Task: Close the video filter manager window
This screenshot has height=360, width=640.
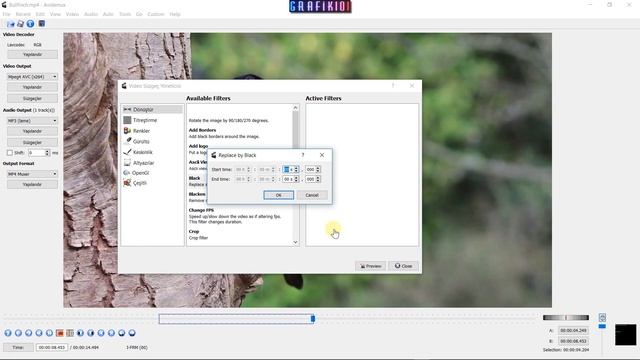Action: coord(412,86)
